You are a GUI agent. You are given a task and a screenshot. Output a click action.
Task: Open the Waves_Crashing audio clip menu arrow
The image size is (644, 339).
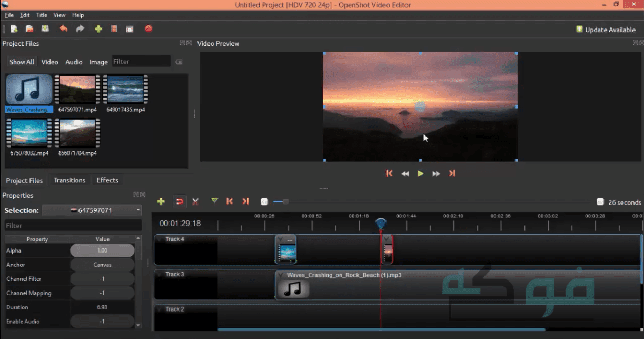point(280,275)
